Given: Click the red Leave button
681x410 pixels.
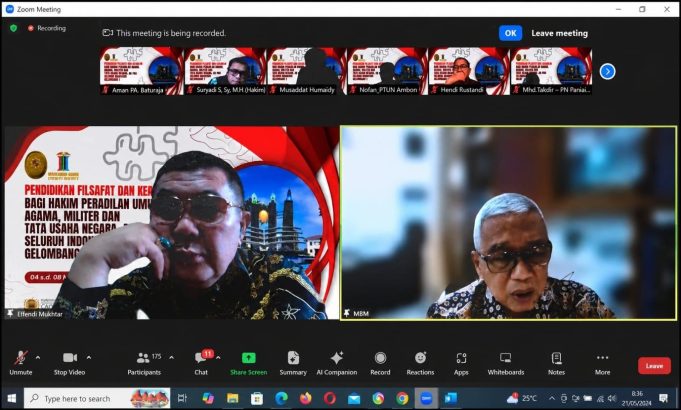Looking at the screenshot, I should (654, 366).
